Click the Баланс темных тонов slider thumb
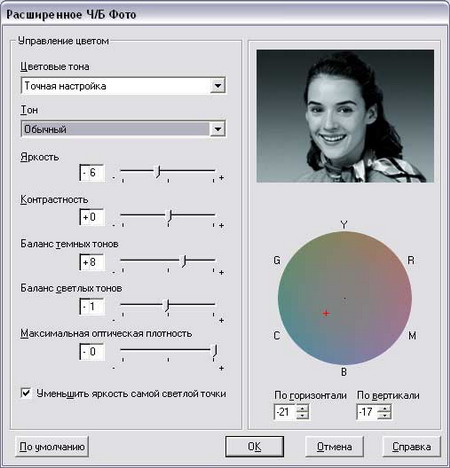The height and width of the screenshot is (468, 450). click(184, 261)
